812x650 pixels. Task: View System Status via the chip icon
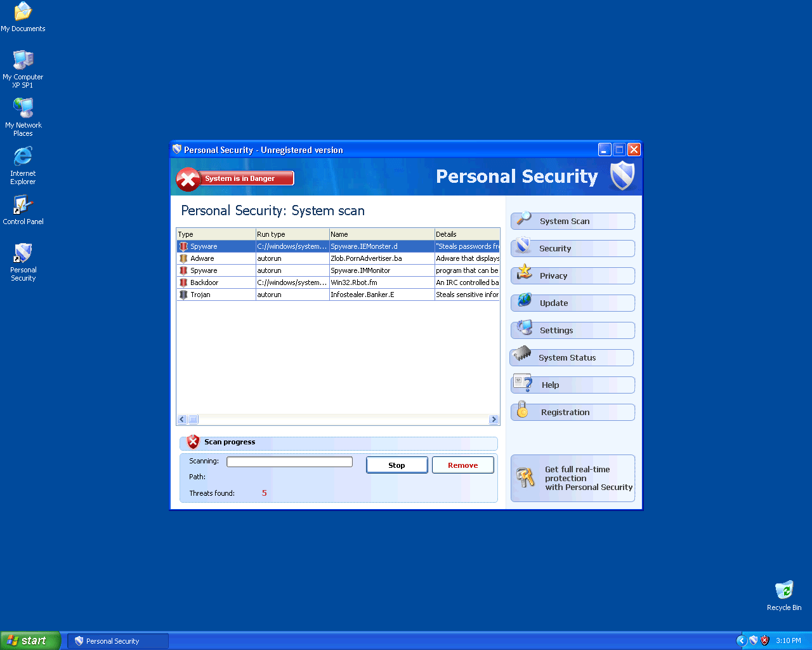(521, 354)
